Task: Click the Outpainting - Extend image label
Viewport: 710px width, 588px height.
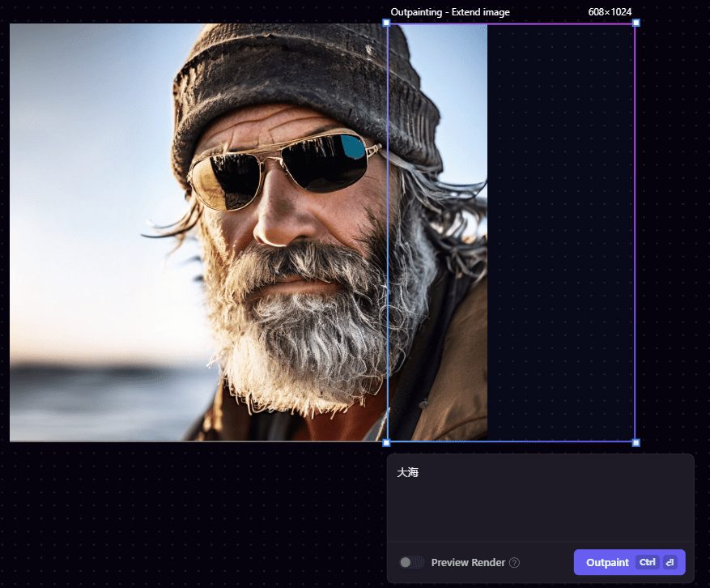Action: coord(450,12)
